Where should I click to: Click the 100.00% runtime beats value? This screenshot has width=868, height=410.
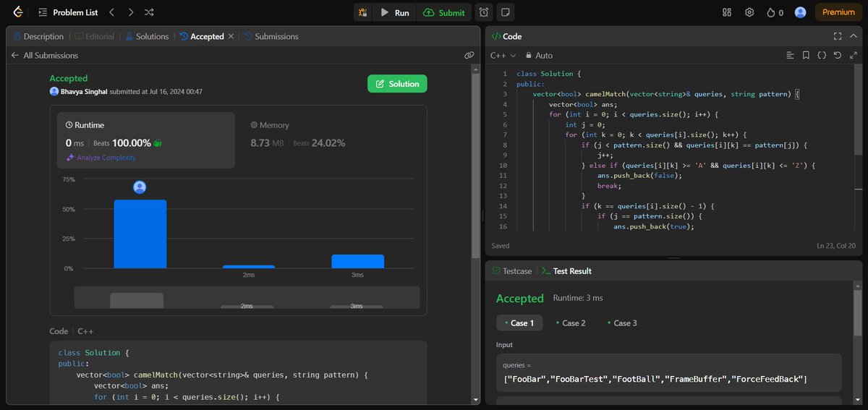(x=131, y=143)
